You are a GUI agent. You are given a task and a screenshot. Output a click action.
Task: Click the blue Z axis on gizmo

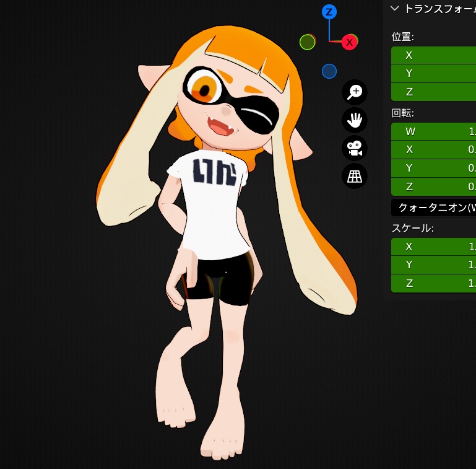(329, 12)
